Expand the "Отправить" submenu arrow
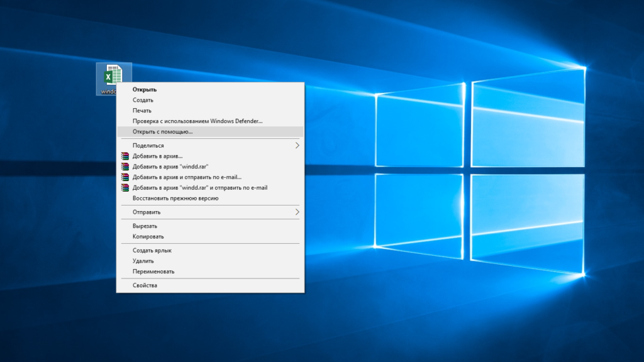This screenshot has width=644, height=362. click(x=297, y=212)
